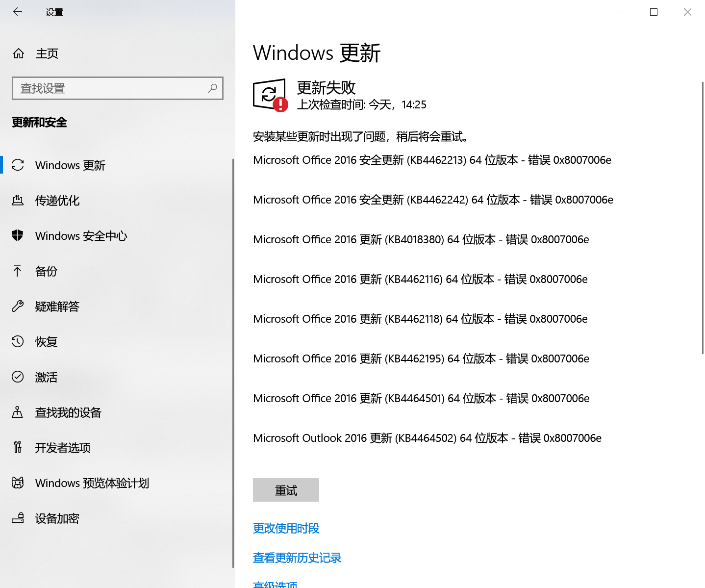
Task: Click the 激活 checkmark circle icon
Action: 18,377
